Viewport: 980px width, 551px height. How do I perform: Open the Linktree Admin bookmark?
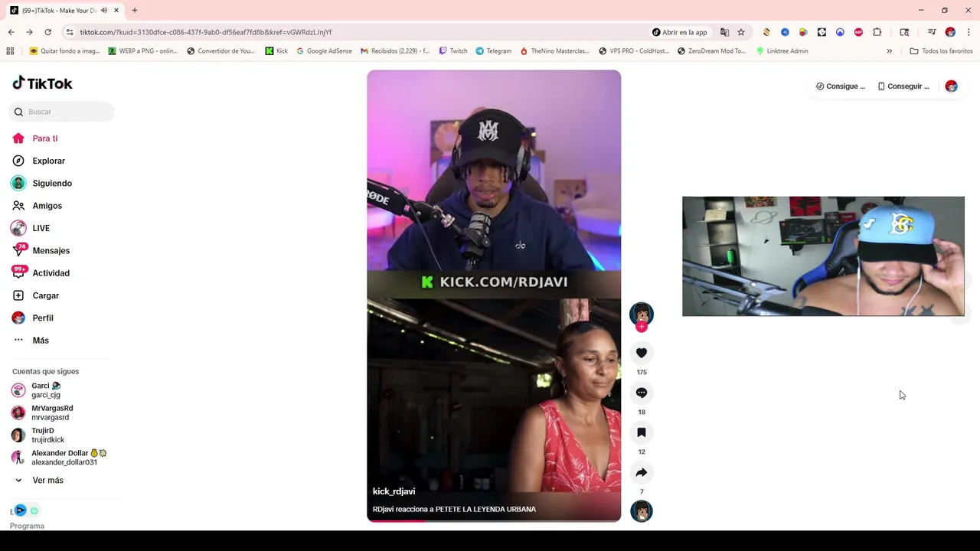coord(782,51)
